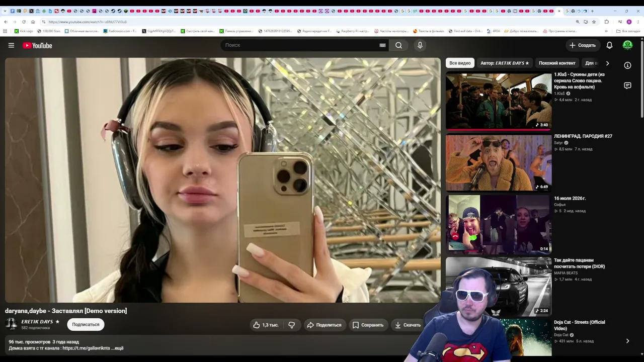The image size is (644, 362).
Task: Dislike the video with thumbs down
Action: point(292,325)
